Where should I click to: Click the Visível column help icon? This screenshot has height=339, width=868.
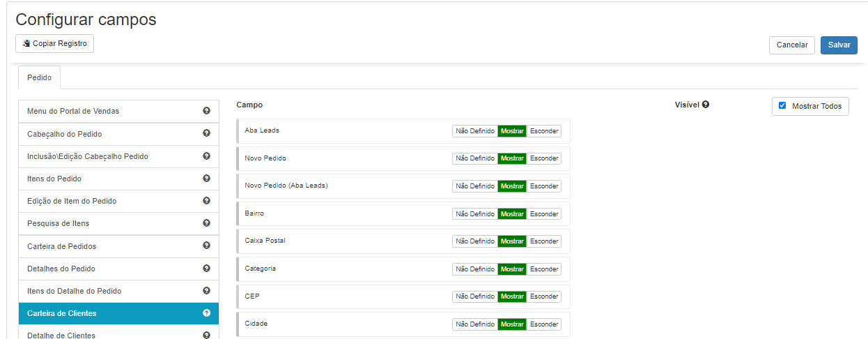[706, 105]
